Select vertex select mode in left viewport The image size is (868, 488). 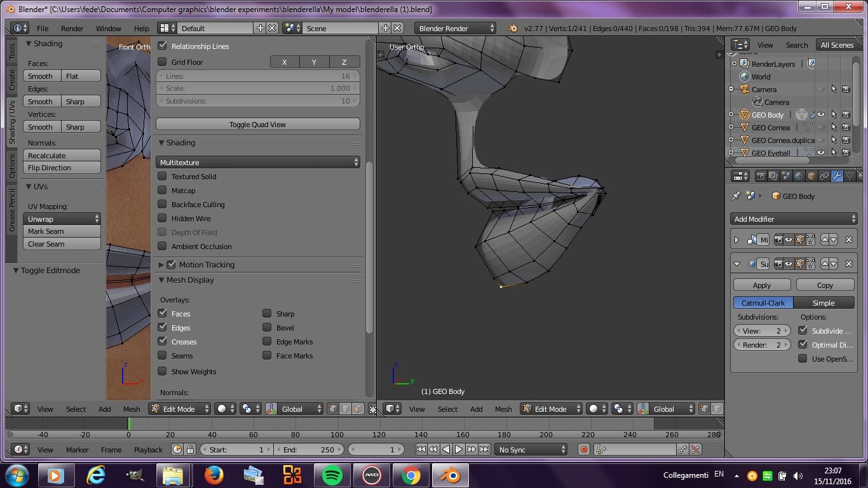(332, 409)
